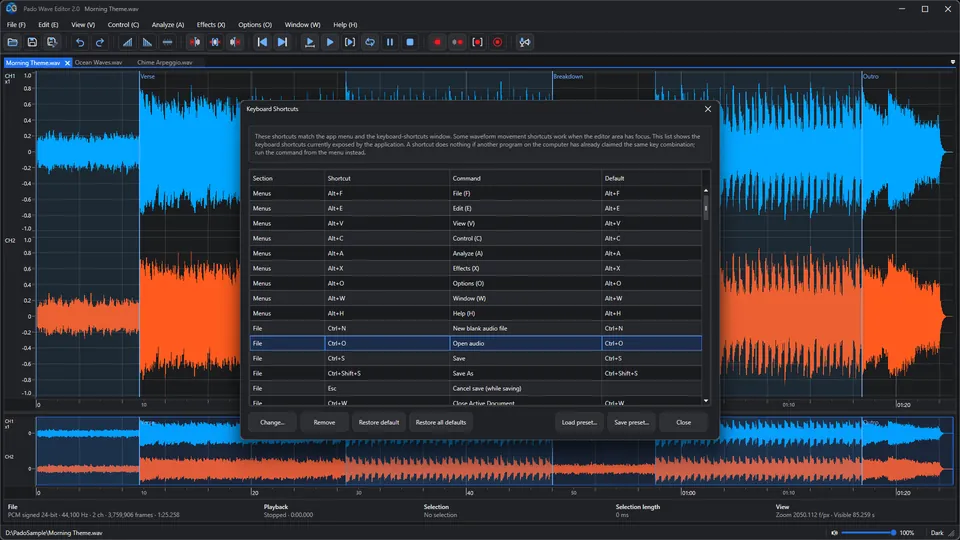Click the floppy disk save icon
Viewport: 960px width, 540px height.
32,42
